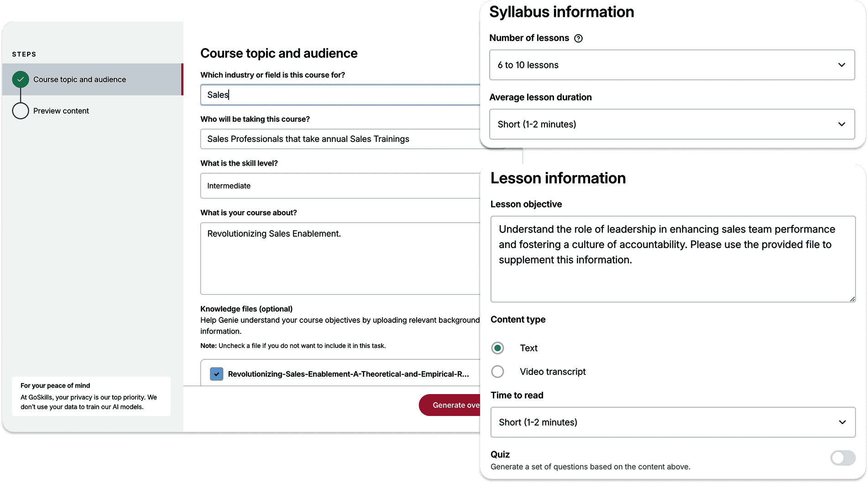The width and height of the screenshot is (868, 483).
Task: Click the course audience text field
Action: 340,139
